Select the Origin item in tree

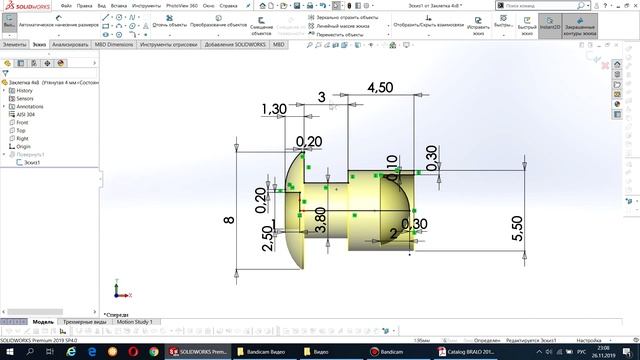coord(20,147)
